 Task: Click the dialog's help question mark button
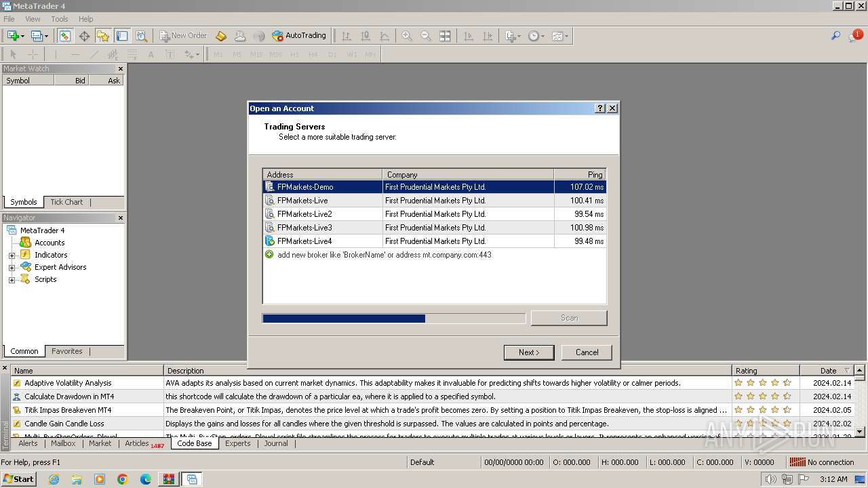pos(600,108)
